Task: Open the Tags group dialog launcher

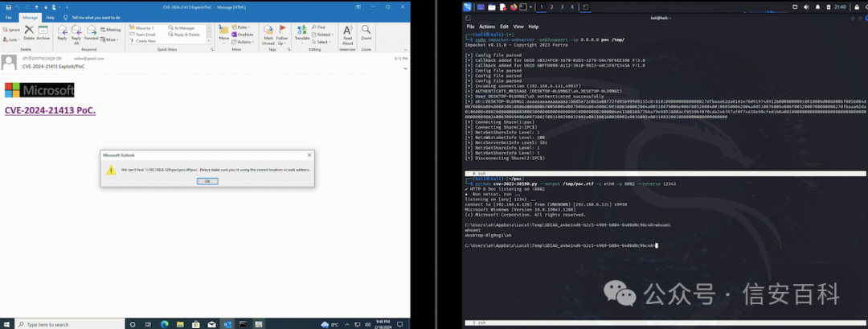Action: pyautogui.click(x=289, y=49)
